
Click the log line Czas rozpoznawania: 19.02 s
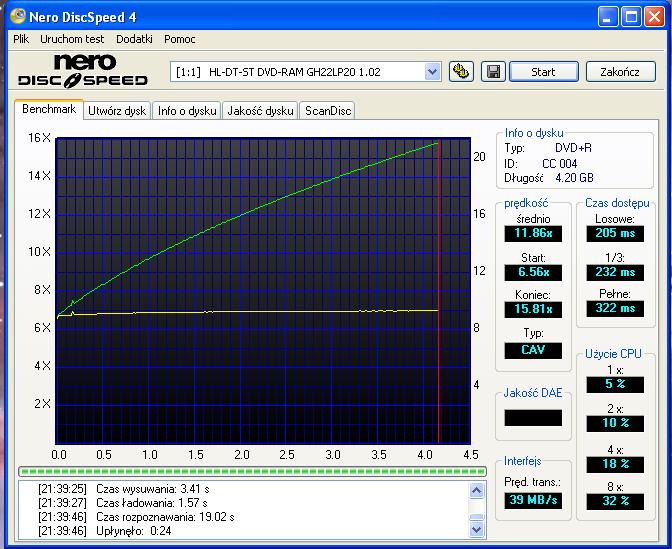point(136,517)
